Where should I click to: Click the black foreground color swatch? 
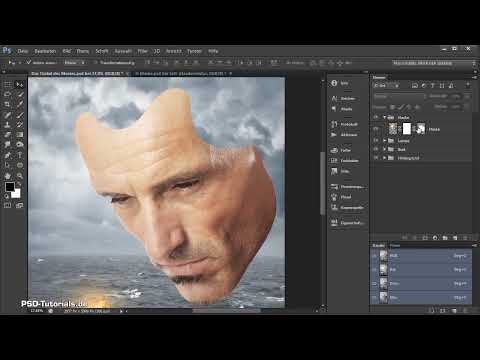point(9,187)
